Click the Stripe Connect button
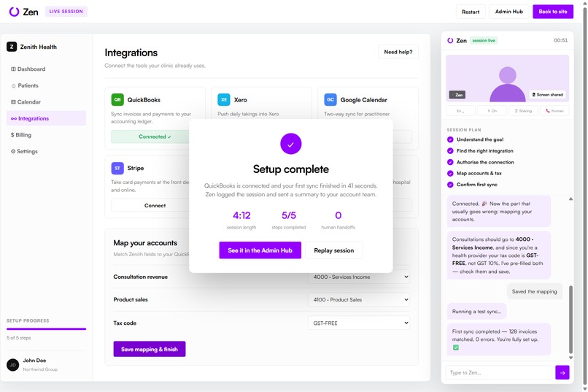 click(155, 206)
